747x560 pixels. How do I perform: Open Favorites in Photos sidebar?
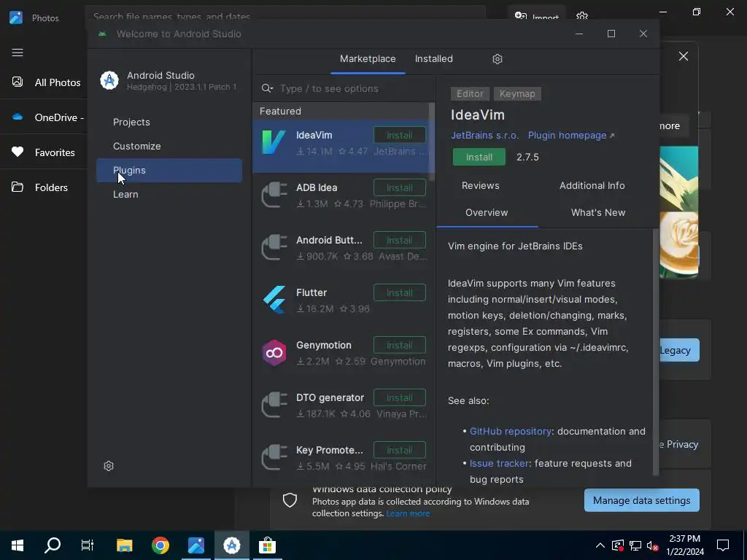(44, 152)
